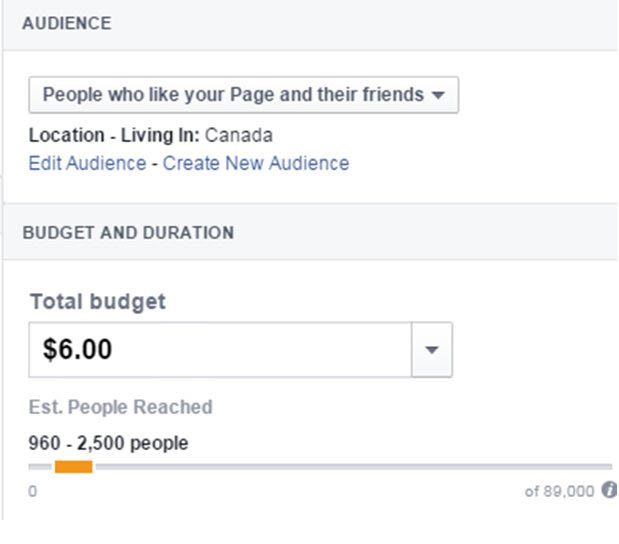The image size is (619, 544).
Task: Click the info icon beside 89,000
Action: pyautogui.click(x=609, y=490)
